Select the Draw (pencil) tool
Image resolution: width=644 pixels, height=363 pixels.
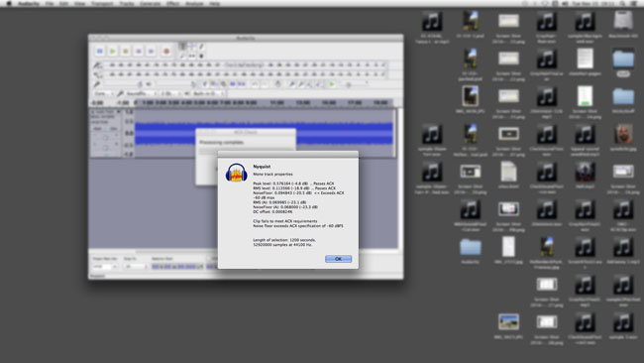(x=201, y=47)
